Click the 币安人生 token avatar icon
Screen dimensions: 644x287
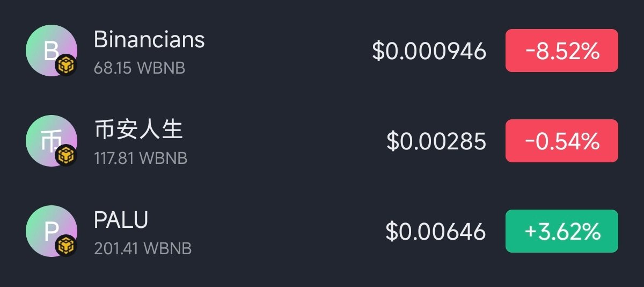[x=50, y=141]
